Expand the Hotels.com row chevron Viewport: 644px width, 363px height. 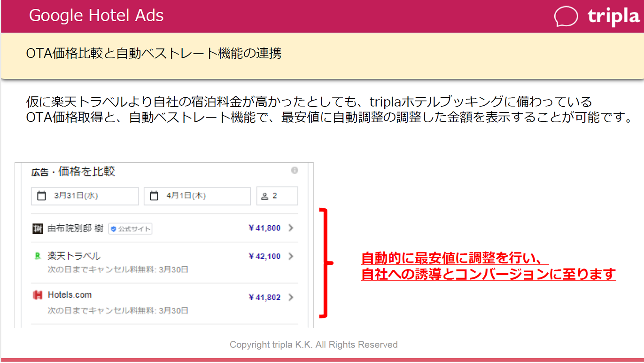[291, 297]
